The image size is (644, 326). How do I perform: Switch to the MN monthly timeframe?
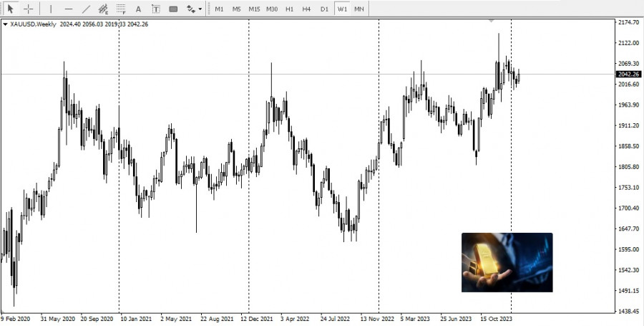[x=359, y=9]
